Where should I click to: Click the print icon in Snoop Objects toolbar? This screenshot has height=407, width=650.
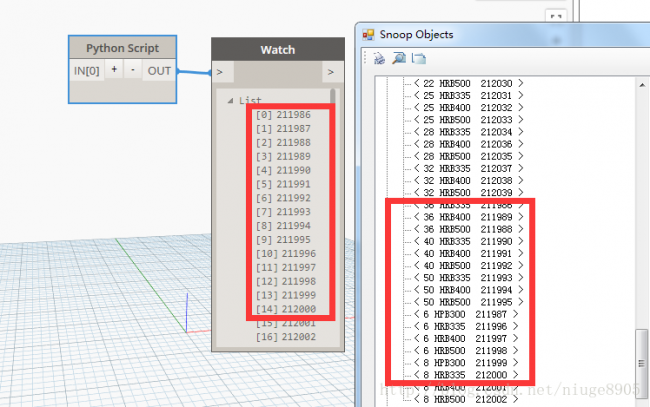(379, 59)
